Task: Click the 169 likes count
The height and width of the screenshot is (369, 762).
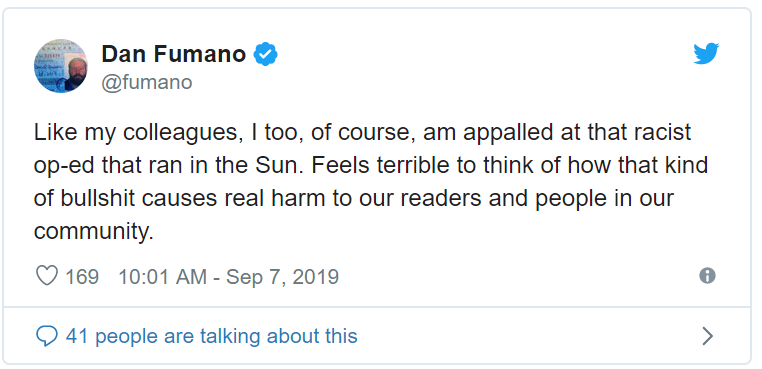Action: tap(82, 277)
